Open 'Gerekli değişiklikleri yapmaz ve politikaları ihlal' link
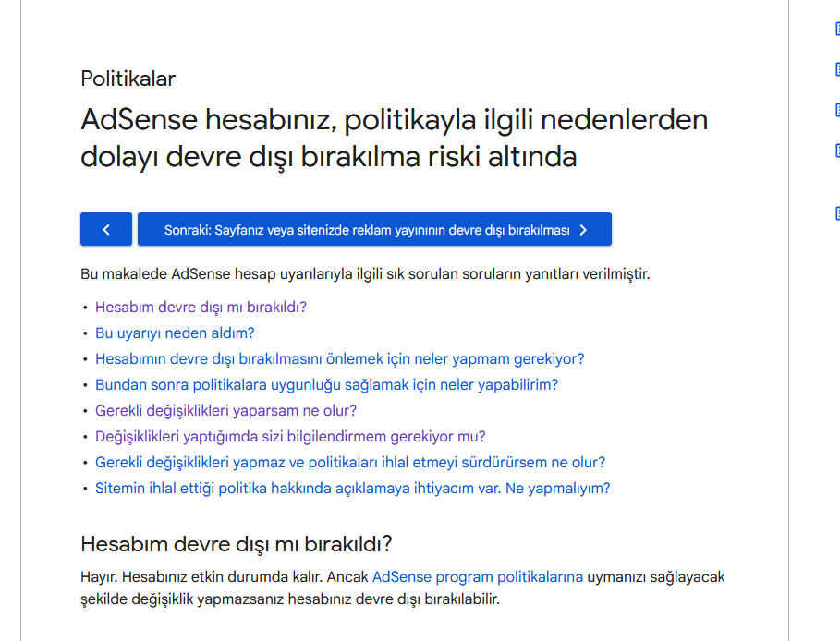The width and height of the screenshot is (840, 641). [x=350, y=462]
